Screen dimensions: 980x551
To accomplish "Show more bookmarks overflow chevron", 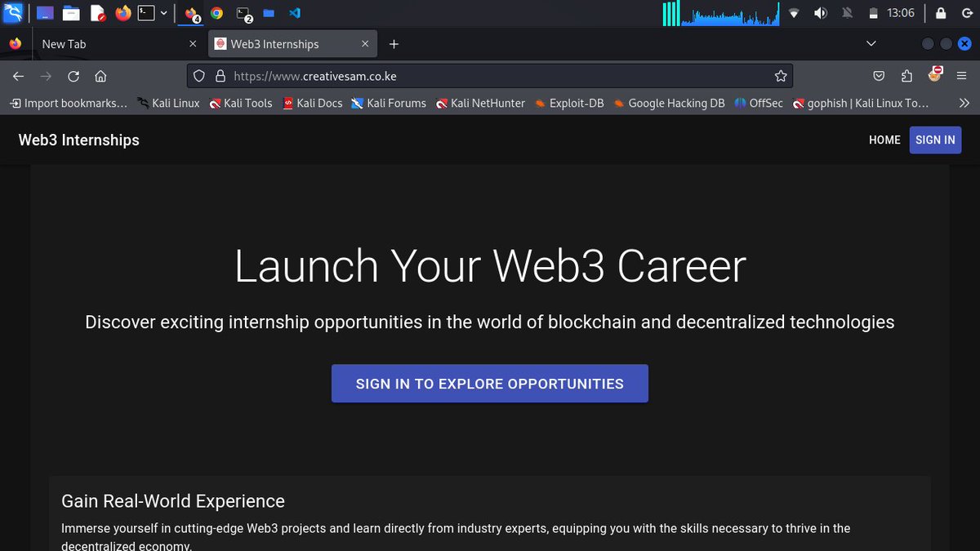I will (x=964, y=103).
